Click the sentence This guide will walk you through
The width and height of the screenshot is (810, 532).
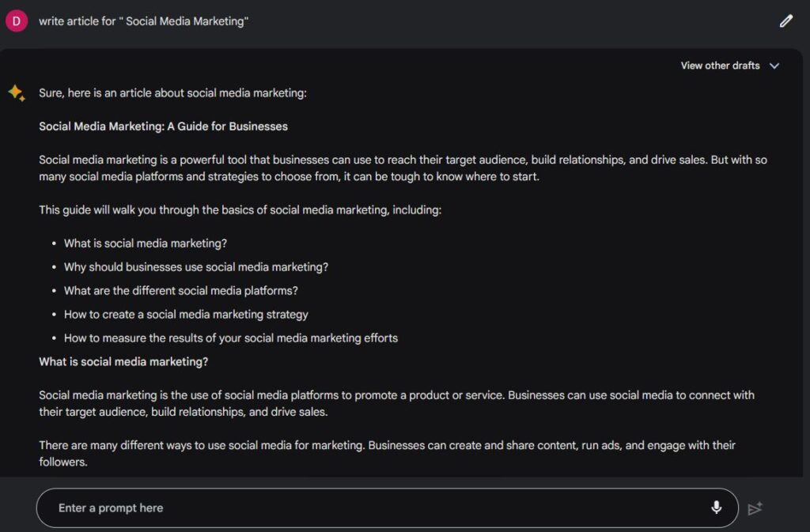pyautogui.click(x=240, y=210)
